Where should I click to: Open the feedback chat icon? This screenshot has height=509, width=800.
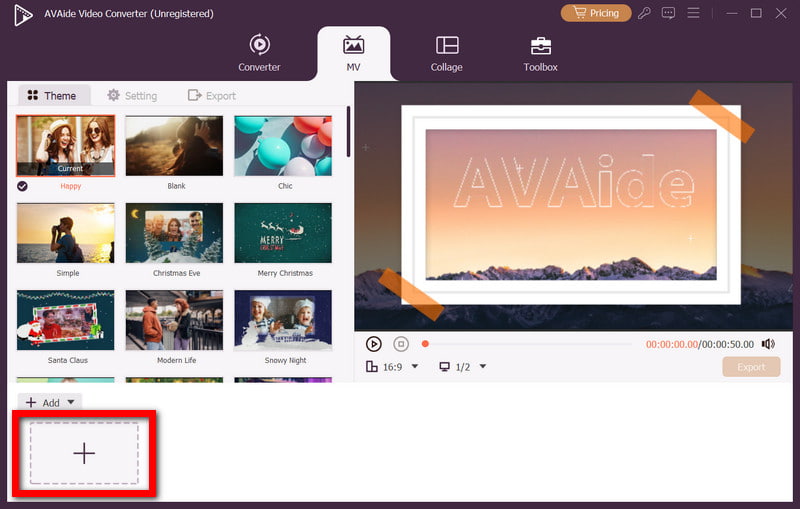pos(669,13)
